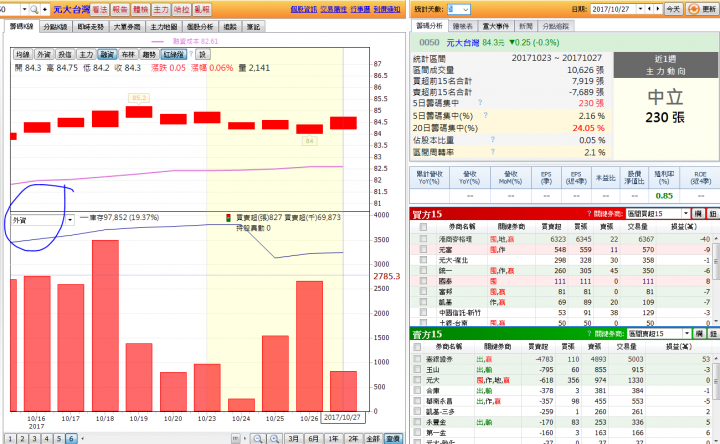The image size is (720, 444).
Task: Select the 1年 time range button
Action: tap(333, 438)
